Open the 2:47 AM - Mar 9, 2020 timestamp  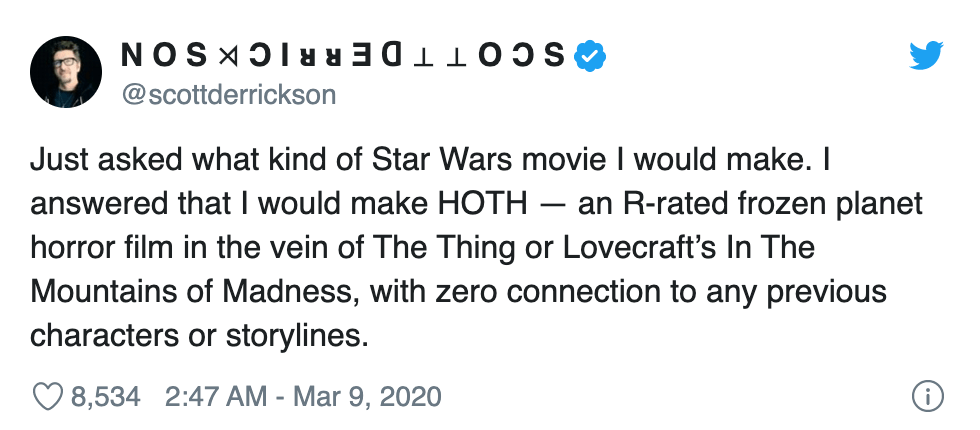(300, 397)
